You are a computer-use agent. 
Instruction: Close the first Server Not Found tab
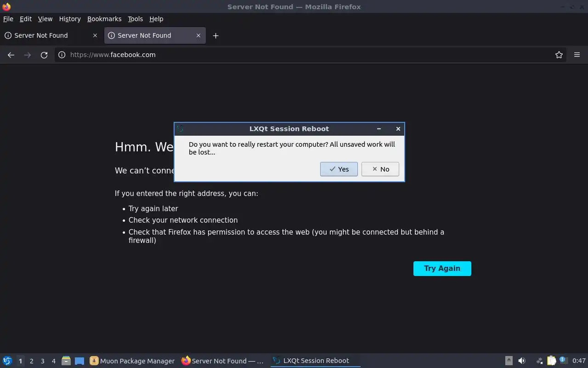click(95, 35)
